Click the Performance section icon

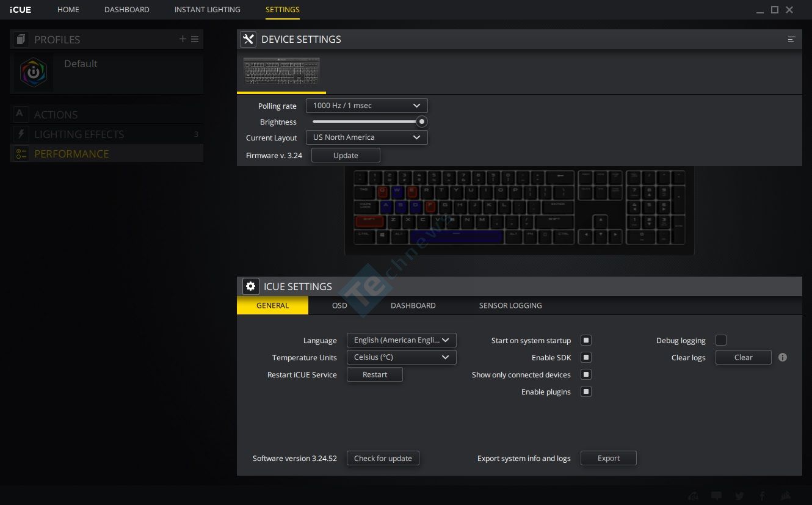tap(21, 154)
